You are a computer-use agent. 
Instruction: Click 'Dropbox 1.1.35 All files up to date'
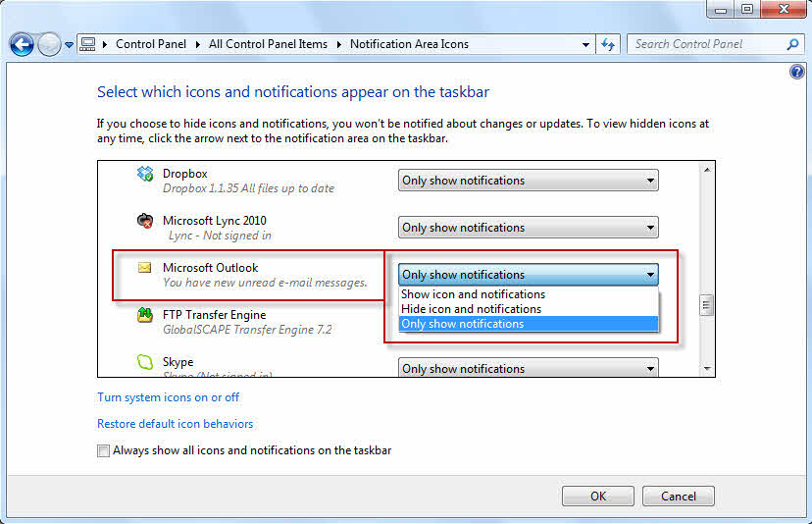(x=248, y=188)
